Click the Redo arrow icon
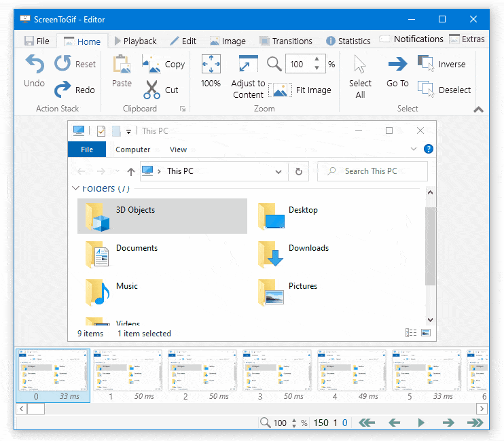This screenshot has width=504, height=441. pyautogui.click(x=62, y=89)
